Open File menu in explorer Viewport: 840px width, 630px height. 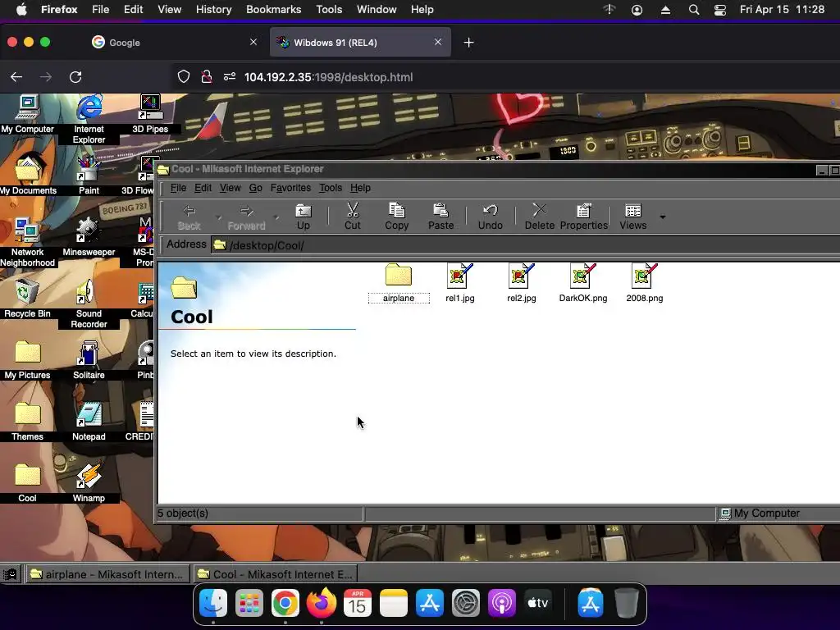click(x=178, y=188)
